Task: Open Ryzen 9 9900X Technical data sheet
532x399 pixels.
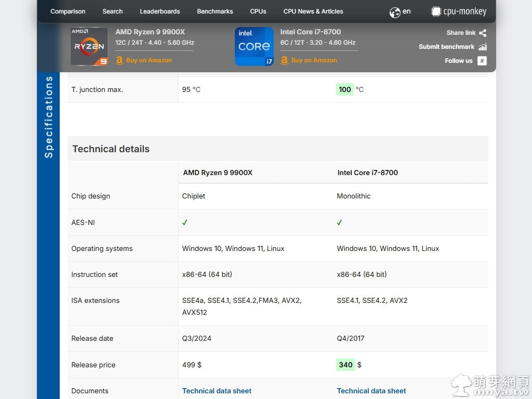Action: [217, 391]
